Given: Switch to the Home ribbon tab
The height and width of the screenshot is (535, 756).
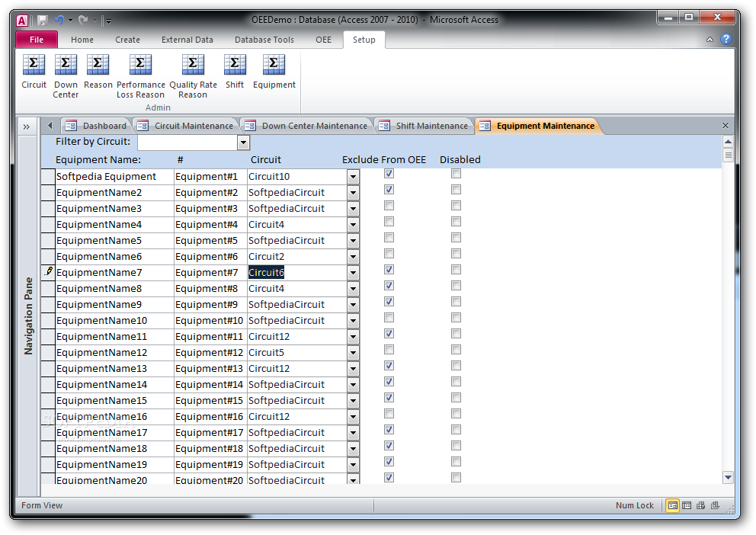Looking at the screenshot, I should tap(82, 40).
